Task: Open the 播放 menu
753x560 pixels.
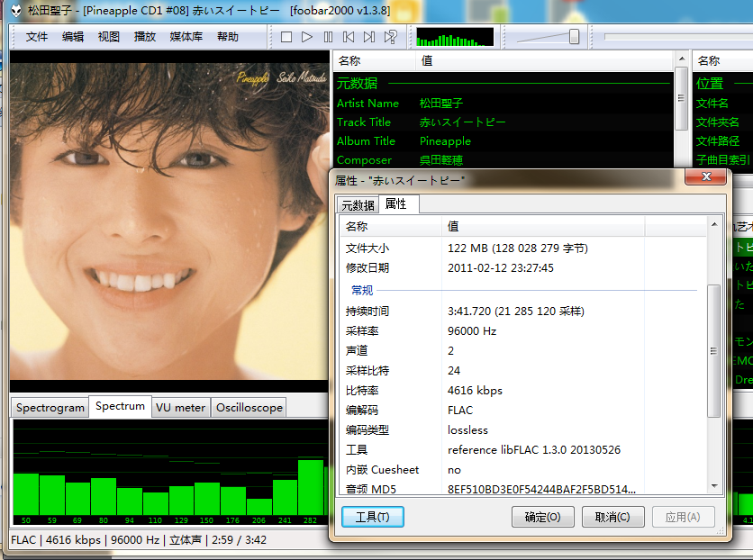Action: click(144, 37)
